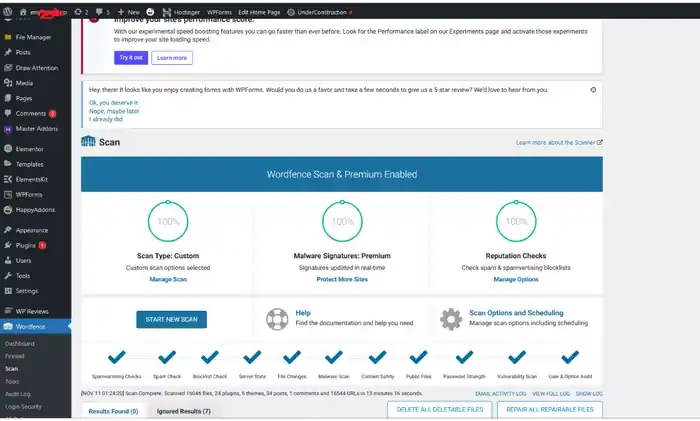Dismiss the WPForms review notice
700x421 pixels.
pyautogui.click(x=593, y=90)
